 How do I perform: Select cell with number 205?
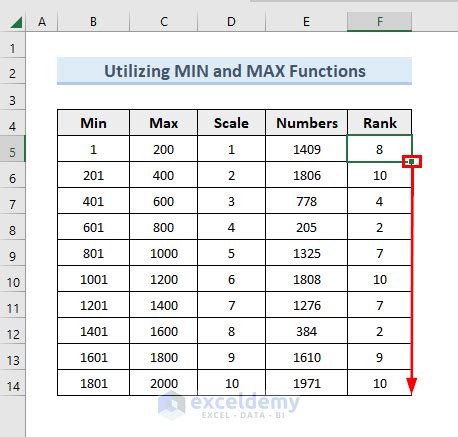(306, 227)
